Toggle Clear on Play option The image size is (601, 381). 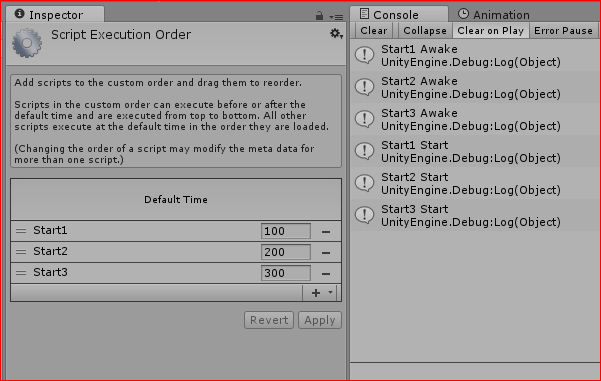click(x=491, y=30)
